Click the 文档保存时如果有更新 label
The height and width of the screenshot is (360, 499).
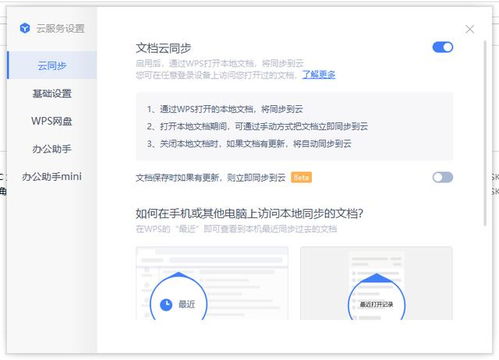click(211, 178)
